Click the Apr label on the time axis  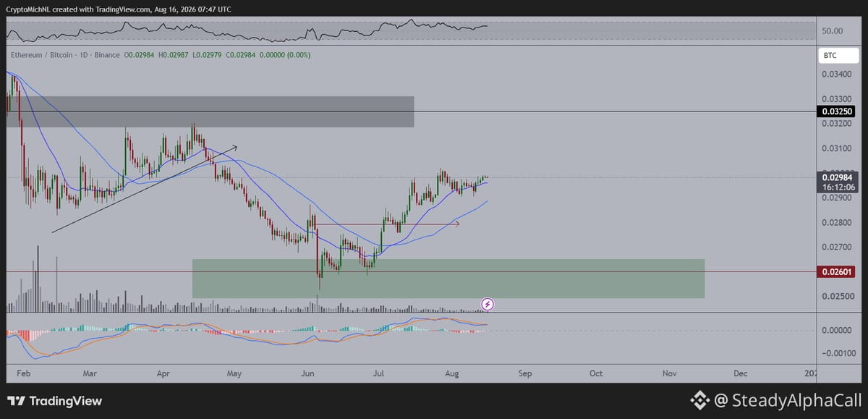[x=163, y=374]
